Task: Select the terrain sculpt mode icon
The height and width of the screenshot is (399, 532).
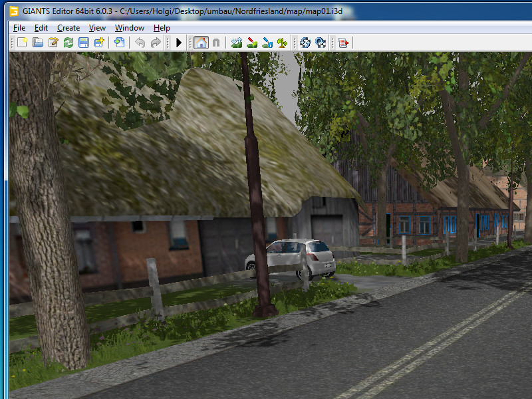Action: click(237, 43)
